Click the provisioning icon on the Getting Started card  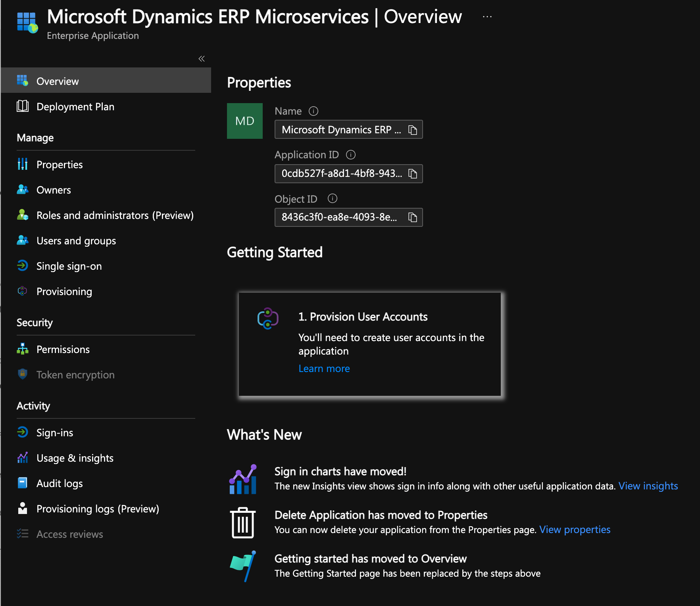pos(268,318)
